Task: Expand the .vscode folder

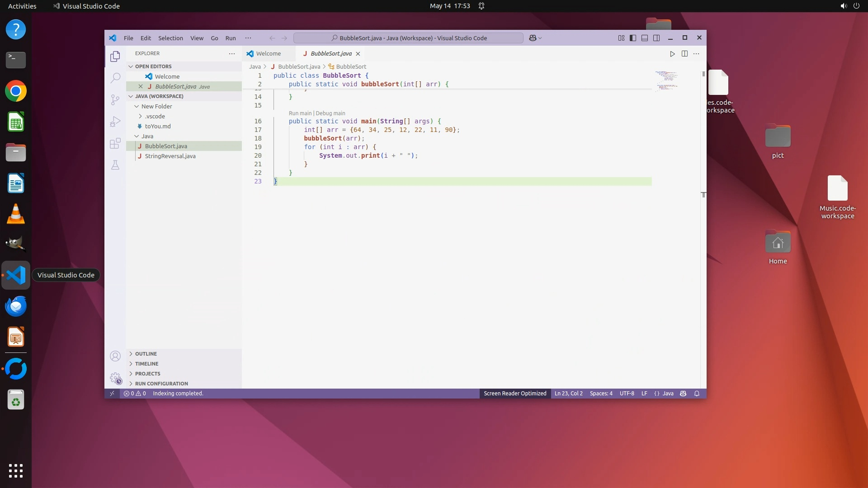Action: coord(155,116)
